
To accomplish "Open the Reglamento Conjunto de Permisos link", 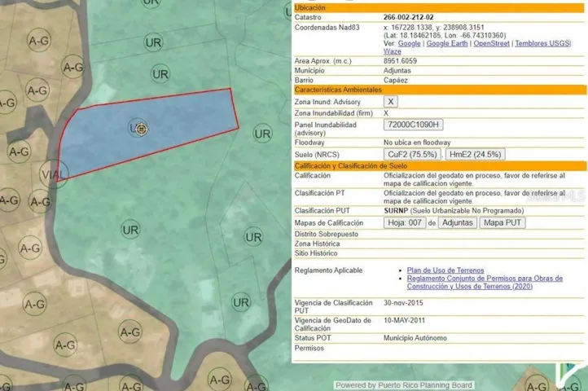I will pos(485,282).
